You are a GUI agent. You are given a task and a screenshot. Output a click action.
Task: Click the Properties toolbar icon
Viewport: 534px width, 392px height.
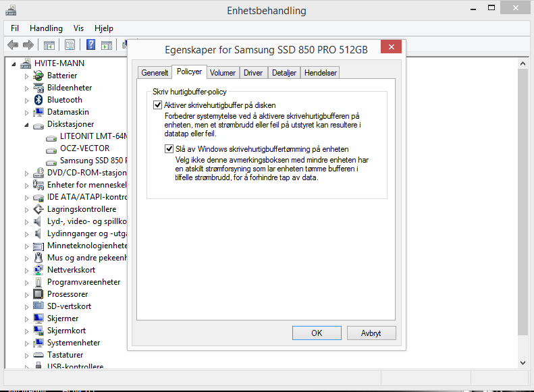click(70, 45)
